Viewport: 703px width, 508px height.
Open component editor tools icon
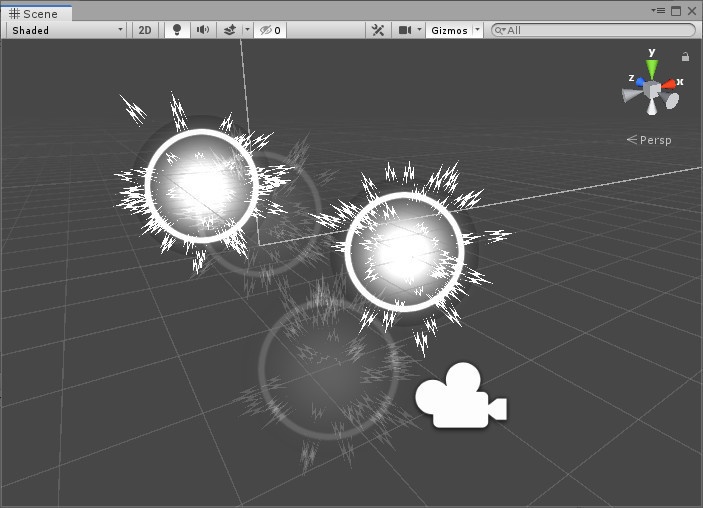[x=378, y=30]
